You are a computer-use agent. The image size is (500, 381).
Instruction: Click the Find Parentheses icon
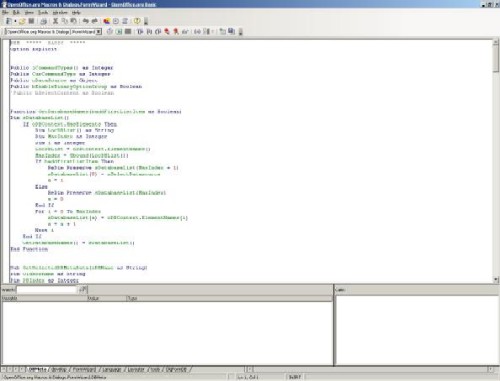(198, 32)
